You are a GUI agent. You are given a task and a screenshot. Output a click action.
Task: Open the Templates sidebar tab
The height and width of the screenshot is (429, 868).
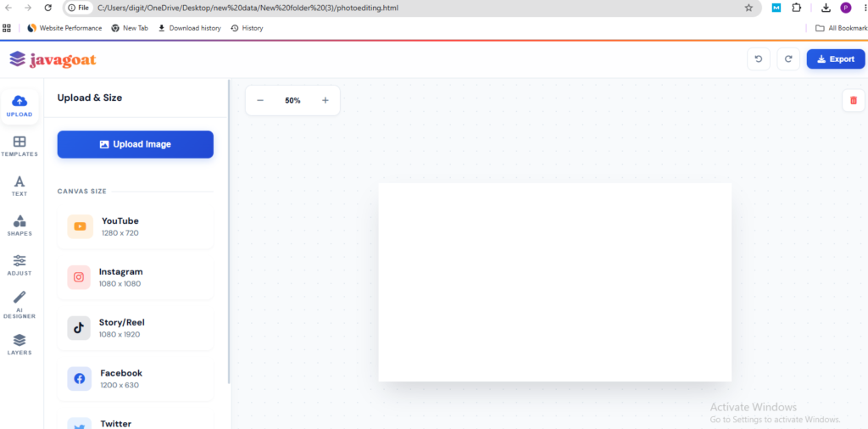click(x=19, y=147)
